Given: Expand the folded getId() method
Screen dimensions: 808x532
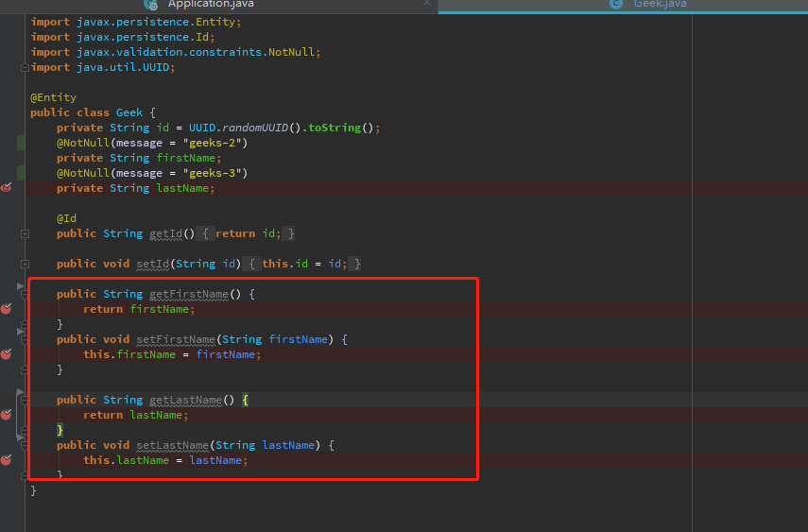Looking at the screenshot, I should pos(25,233).
